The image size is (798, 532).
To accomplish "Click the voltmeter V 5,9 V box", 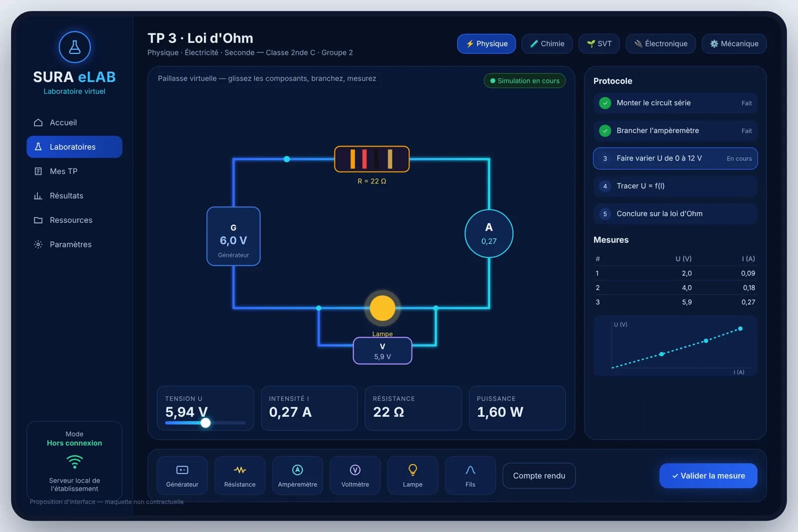I will [383, 351].
